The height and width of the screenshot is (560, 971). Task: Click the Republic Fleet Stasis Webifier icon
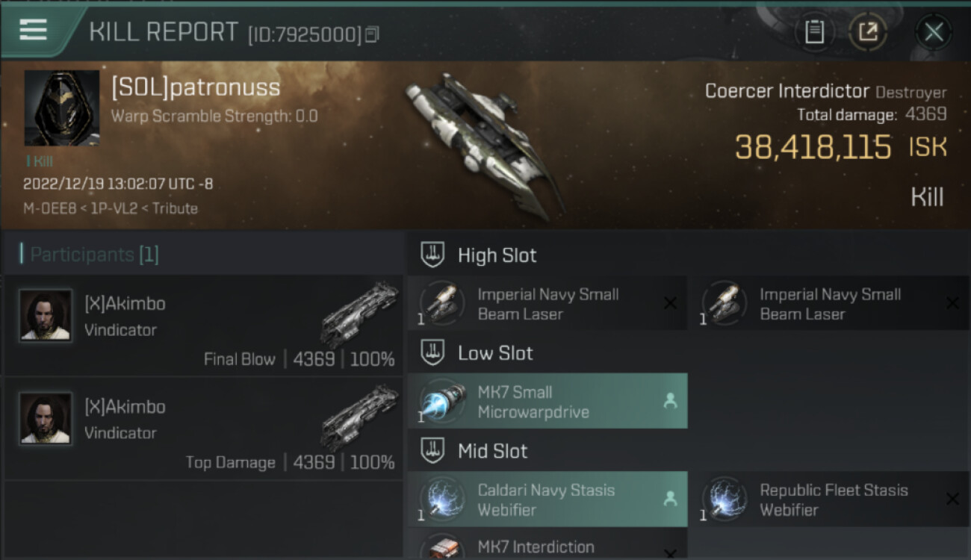coord(725,500)
